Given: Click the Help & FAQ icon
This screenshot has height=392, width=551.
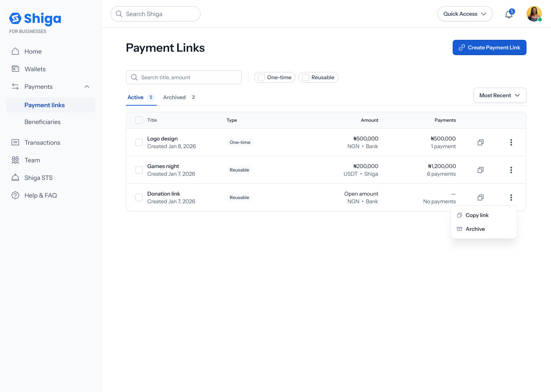Looking at the screenshot, I should click(15, 195).
